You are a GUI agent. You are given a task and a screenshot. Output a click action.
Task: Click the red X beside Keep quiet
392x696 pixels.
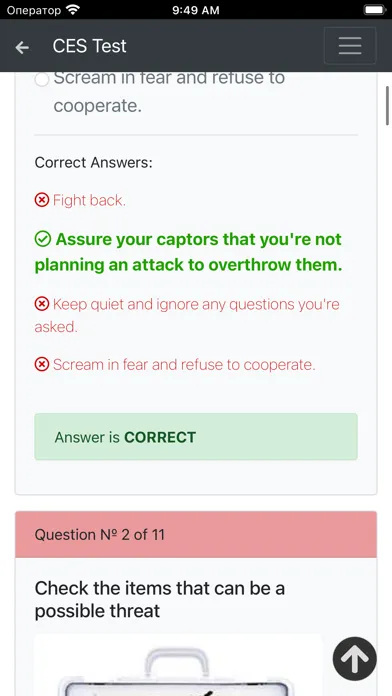(42, 304)
